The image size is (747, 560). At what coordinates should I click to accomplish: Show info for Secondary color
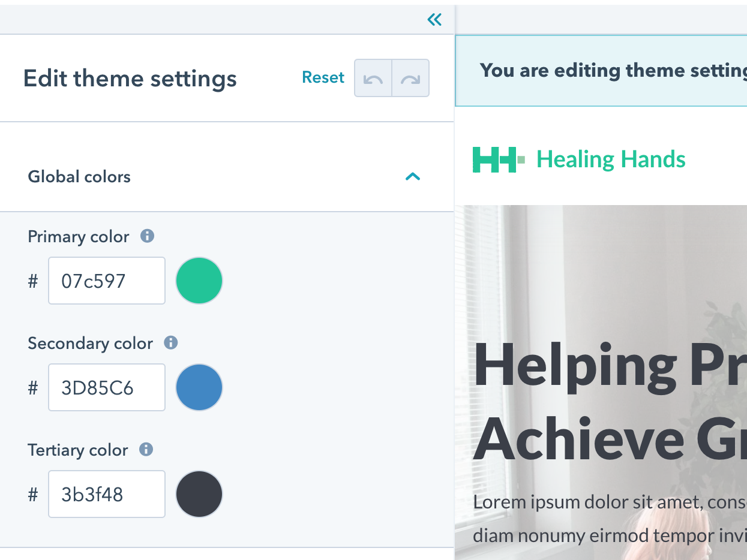pyautogui.click(x=171, y=343)
